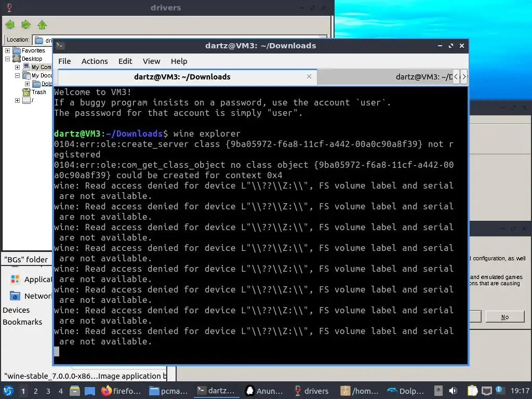
Task: Click the green up arrow in drivers window
Action: pyautogui.click(x=42, y=24)
